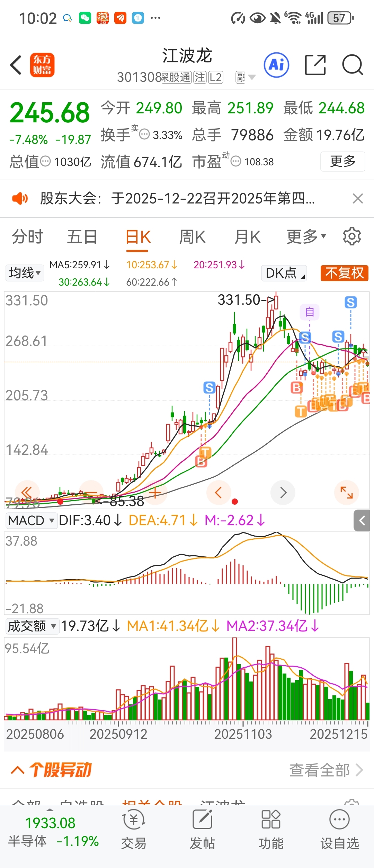Tap the 60:222.66 moving average value
374x868 pixels.
[x=152, y=282]
